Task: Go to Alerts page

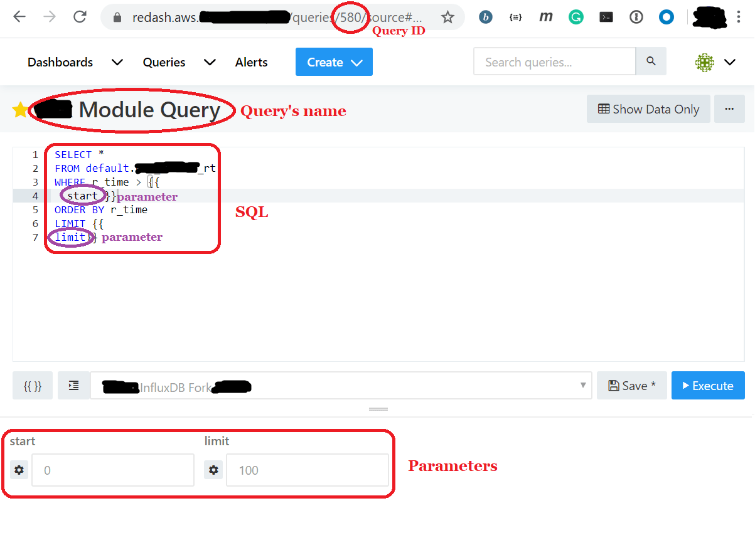Action: point(252,62)
